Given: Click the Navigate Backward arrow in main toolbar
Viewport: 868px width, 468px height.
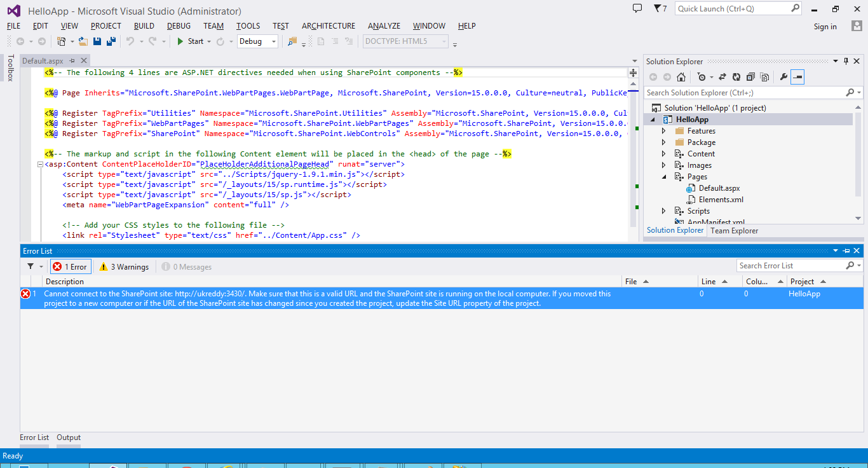Looking at the screenshot, I should [20, 41].
